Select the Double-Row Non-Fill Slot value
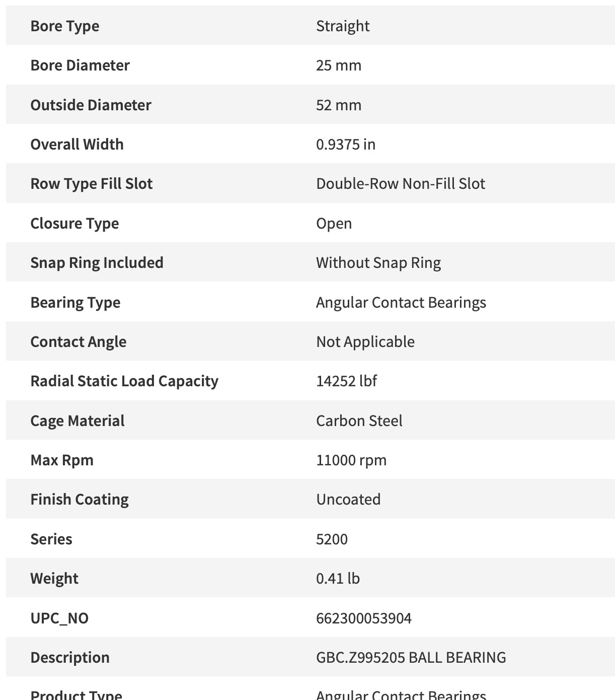The width and height of the screenshot is (615, 700). tap(400, 184)
